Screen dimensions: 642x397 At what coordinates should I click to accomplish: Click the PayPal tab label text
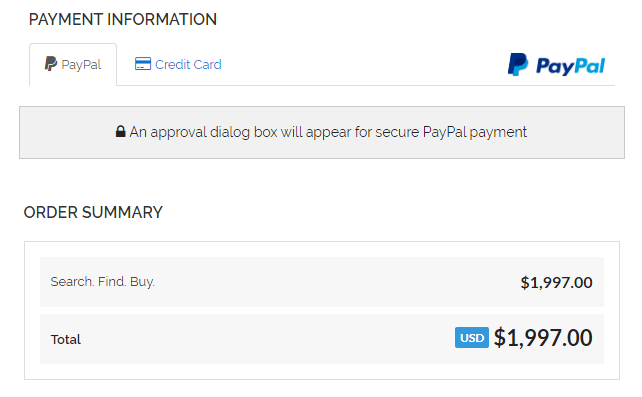81,65
